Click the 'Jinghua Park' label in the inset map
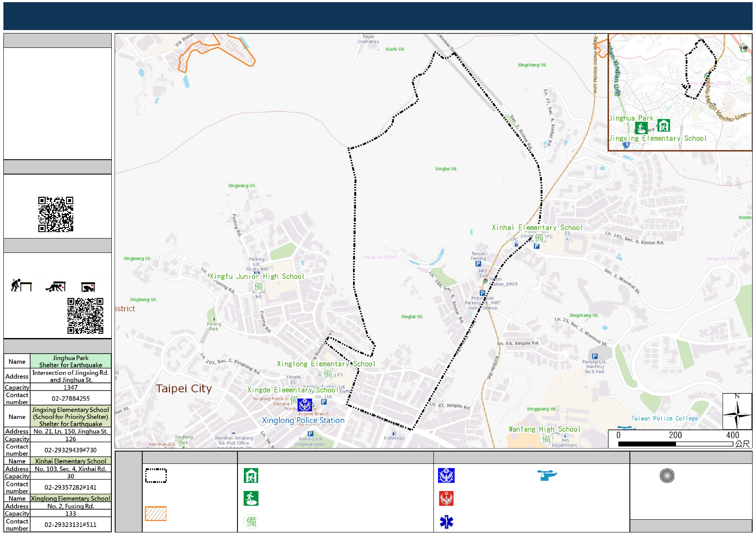 (x=631, y=118)
